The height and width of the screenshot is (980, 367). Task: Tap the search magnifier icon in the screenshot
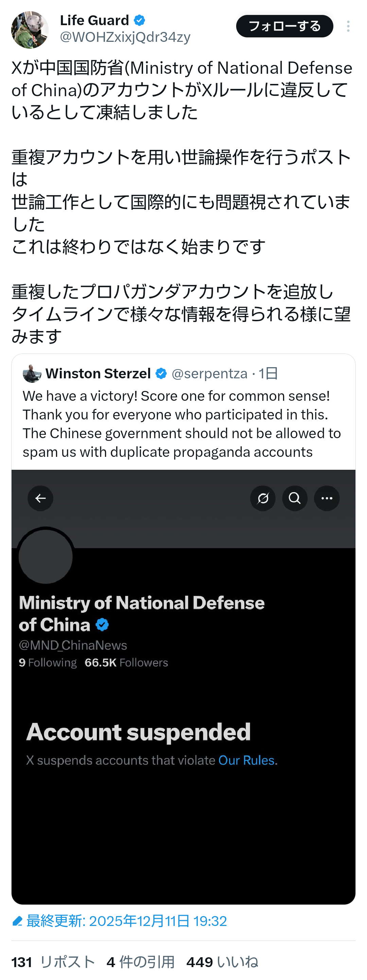295,498
